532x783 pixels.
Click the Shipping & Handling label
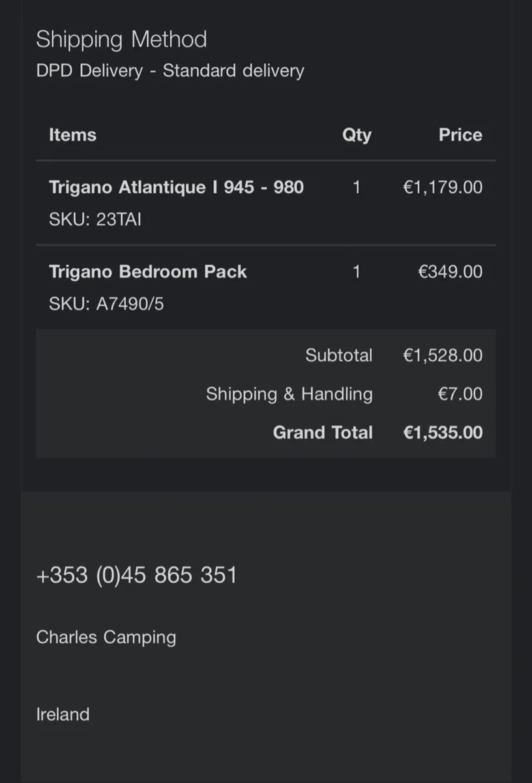(x=289, y=394)
